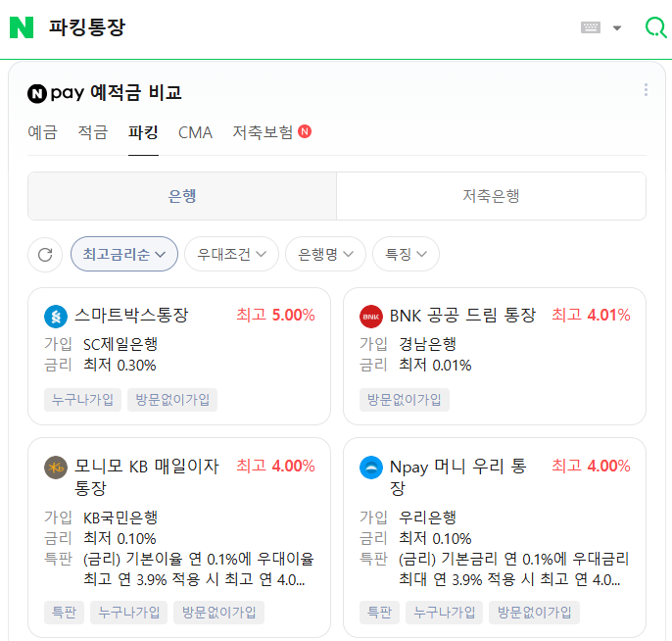672x641 pixels.
Task: Click 누구나가입 tag on Npay 우리 card
Action: point(444,613)
